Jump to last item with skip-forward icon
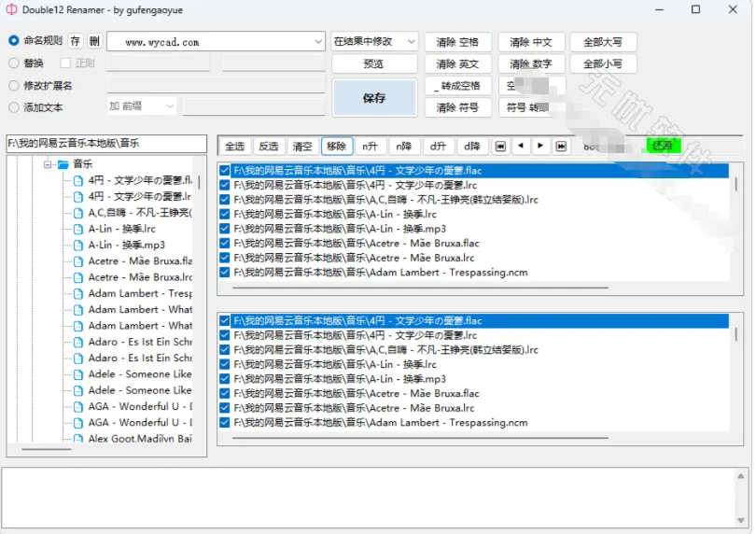Viewport: 756px width, 534px height. pyautogui.click(x=560, y=147)
